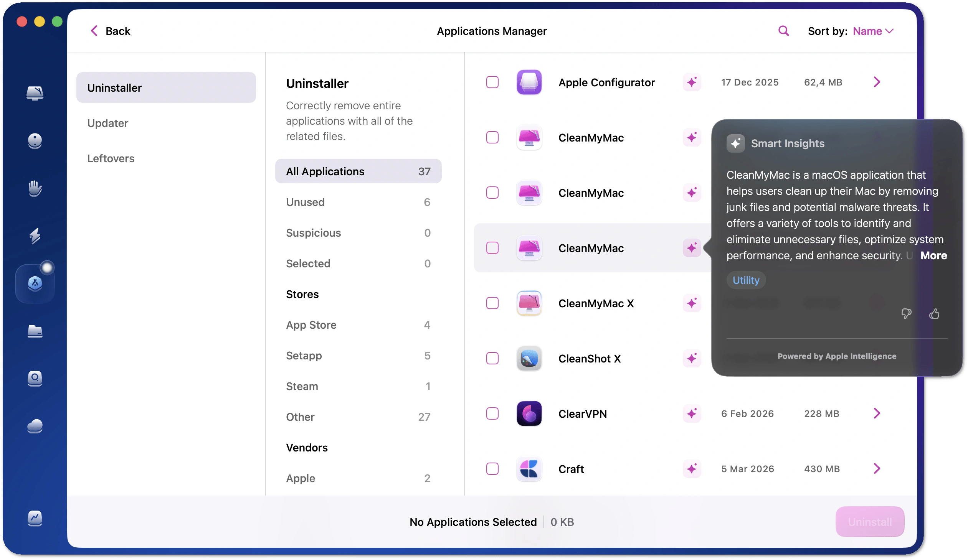Open Smart Care monitor sidebar icon
Image resolution: width=968 pixels, height=560 pixels.
35,93
